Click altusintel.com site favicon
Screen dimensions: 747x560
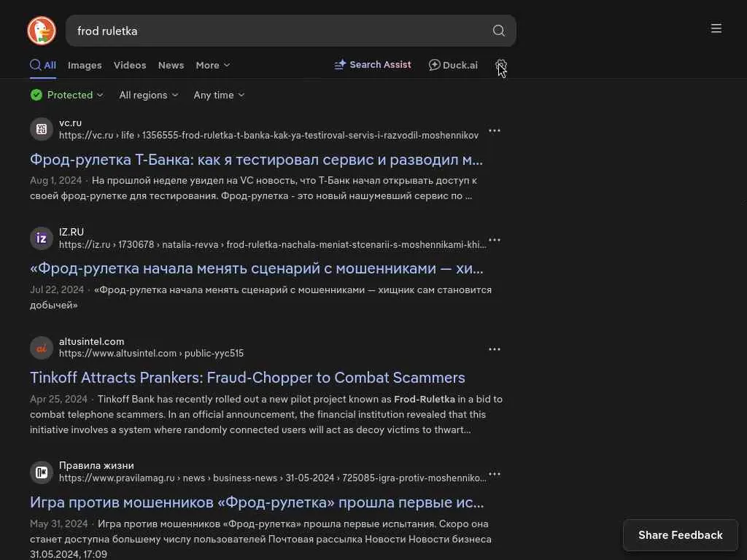pyautogui.click(x=42, y=348)
